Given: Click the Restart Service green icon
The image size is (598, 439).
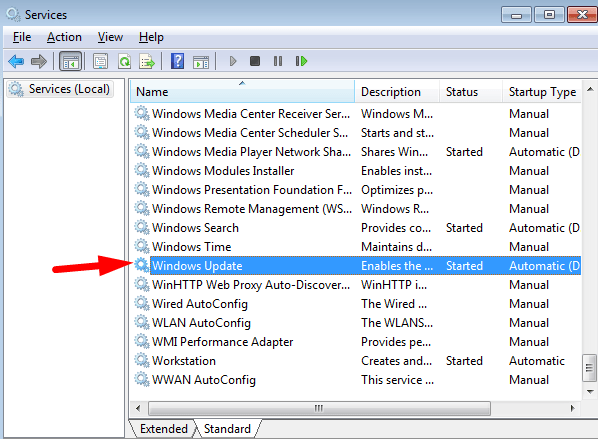Looking at the screenshot, I should tap(301, 61).
